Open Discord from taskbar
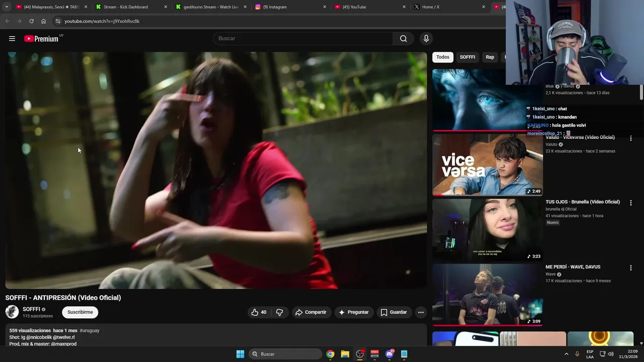Viewport: 644px width, 362px height. click(389, 354)
